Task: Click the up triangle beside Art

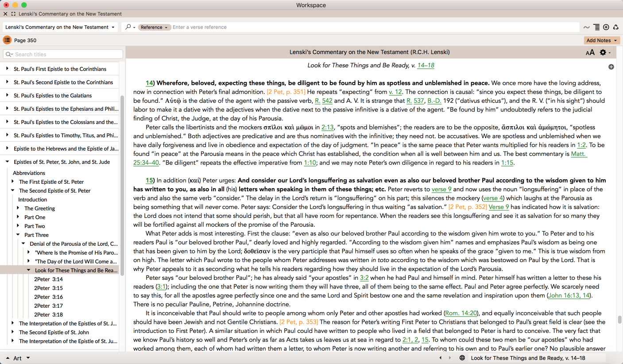Action: click(8, 358)
